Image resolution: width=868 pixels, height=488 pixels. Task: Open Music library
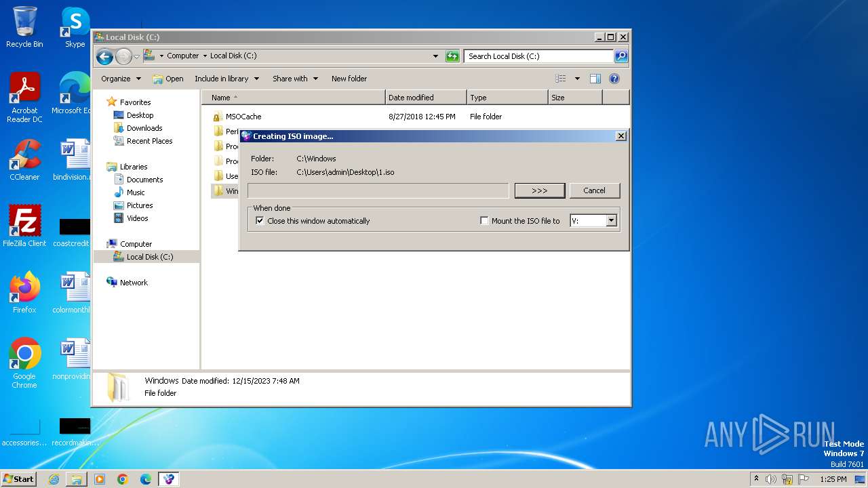coord(129,192)
